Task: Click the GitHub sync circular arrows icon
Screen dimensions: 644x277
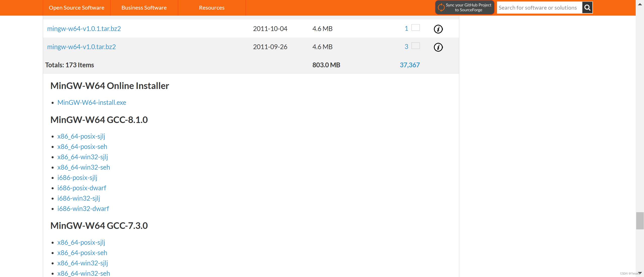Action: pyautogui.click(x=441, y=8)
